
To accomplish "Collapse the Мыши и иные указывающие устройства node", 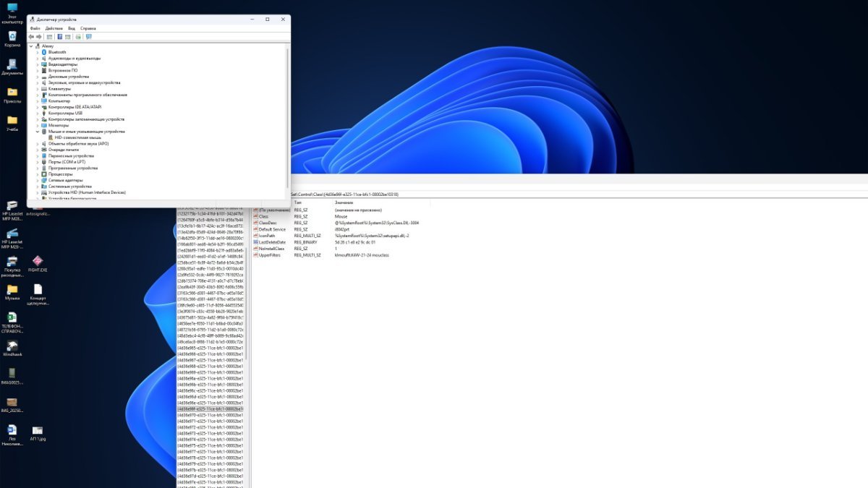I will [x=38, y=132].
